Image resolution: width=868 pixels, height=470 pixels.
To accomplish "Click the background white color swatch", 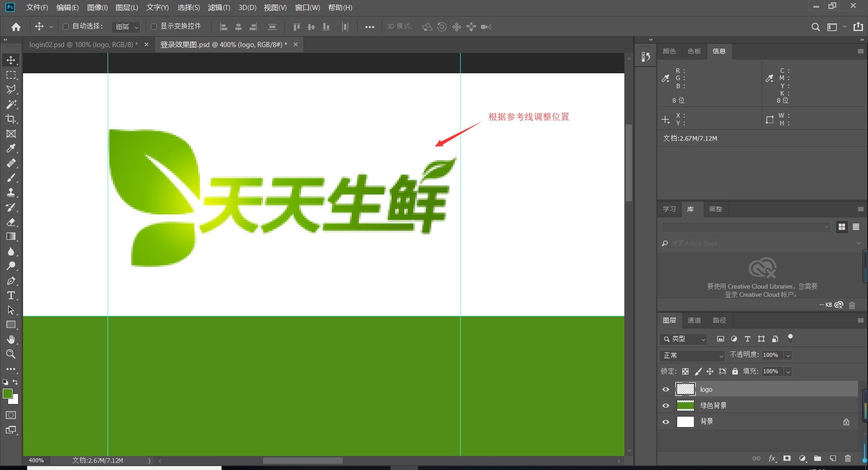I will point(16,401).
